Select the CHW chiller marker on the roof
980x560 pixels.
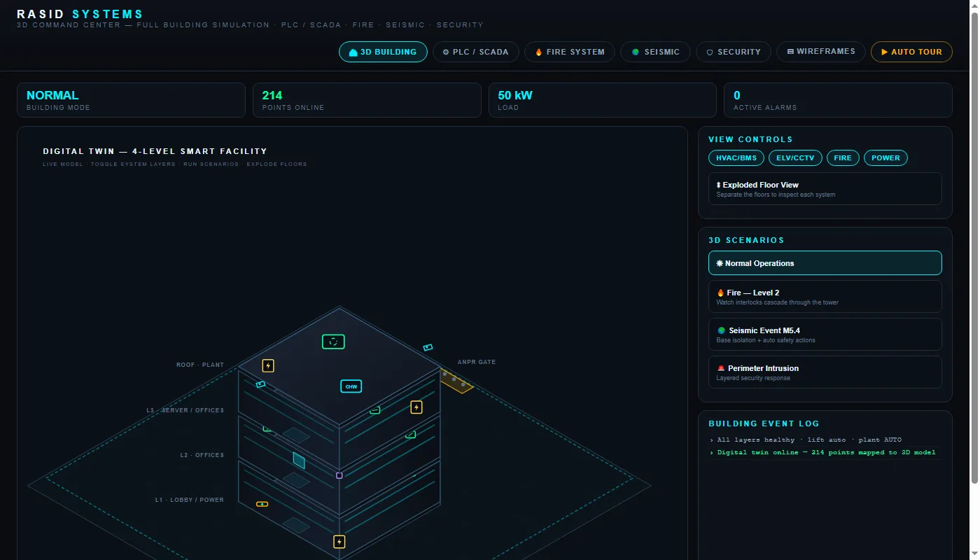(351, 386)
